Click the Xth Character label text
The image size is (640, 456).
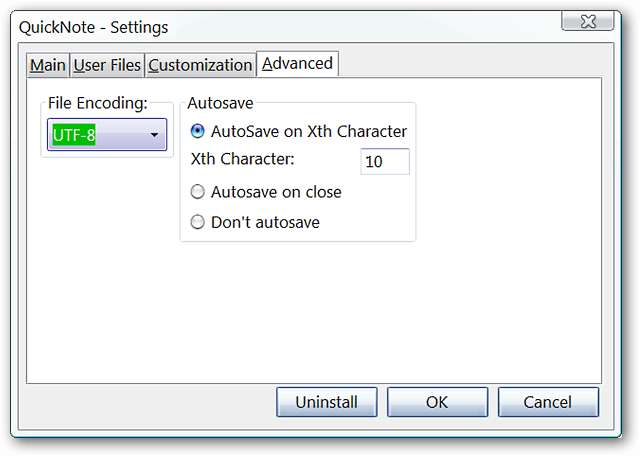coord(250,159)
